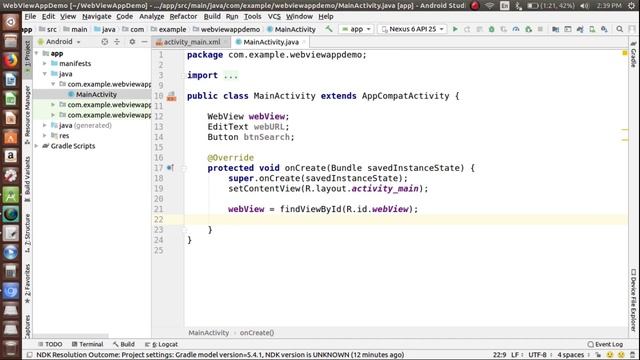Screen dimensions: 640x360
Task: Open SDK Manager toolbar icon
Action: point(604,29)
